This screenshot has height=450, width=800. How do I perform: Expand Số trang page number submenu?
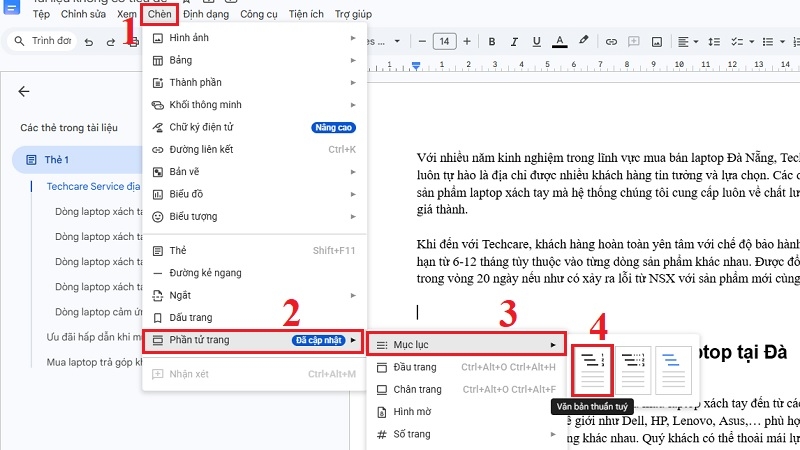pyautogui.click(x=466, y=435)
